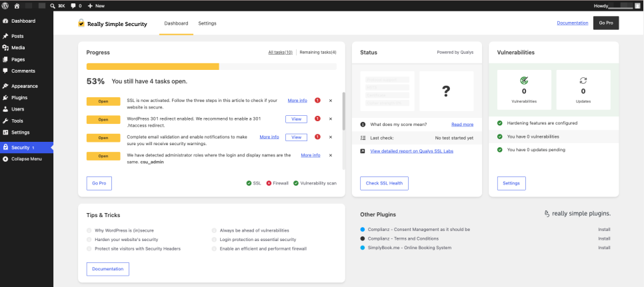Open comments bubble in admin bar
This screenshot has height=287, width=644.
(73, 6)
